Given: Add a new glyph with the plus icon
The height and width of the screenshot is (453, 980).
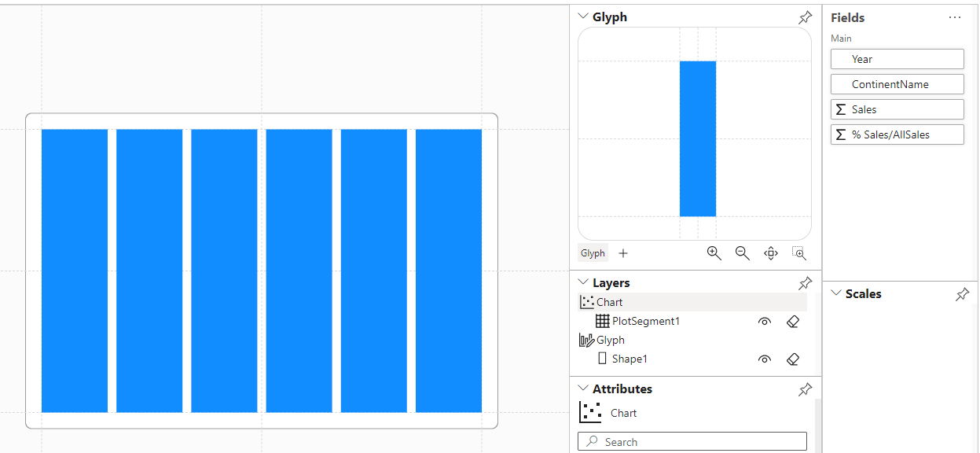Looking at the screenshot, I should [623, 253].
